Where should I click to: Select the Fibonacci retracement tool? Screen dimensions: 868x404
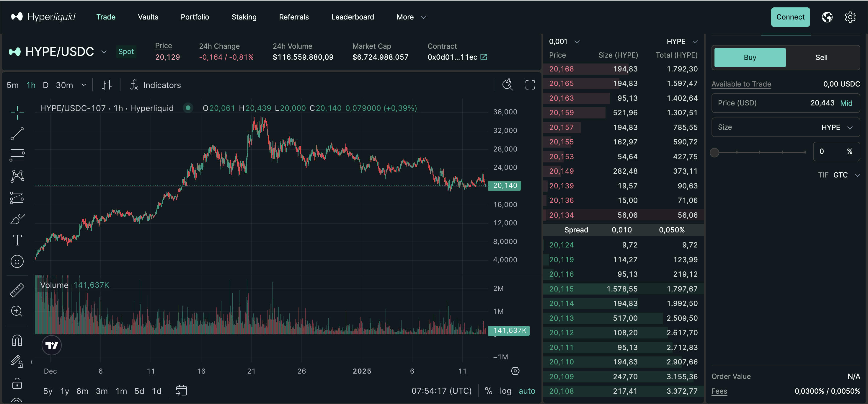tap(17, 155)
